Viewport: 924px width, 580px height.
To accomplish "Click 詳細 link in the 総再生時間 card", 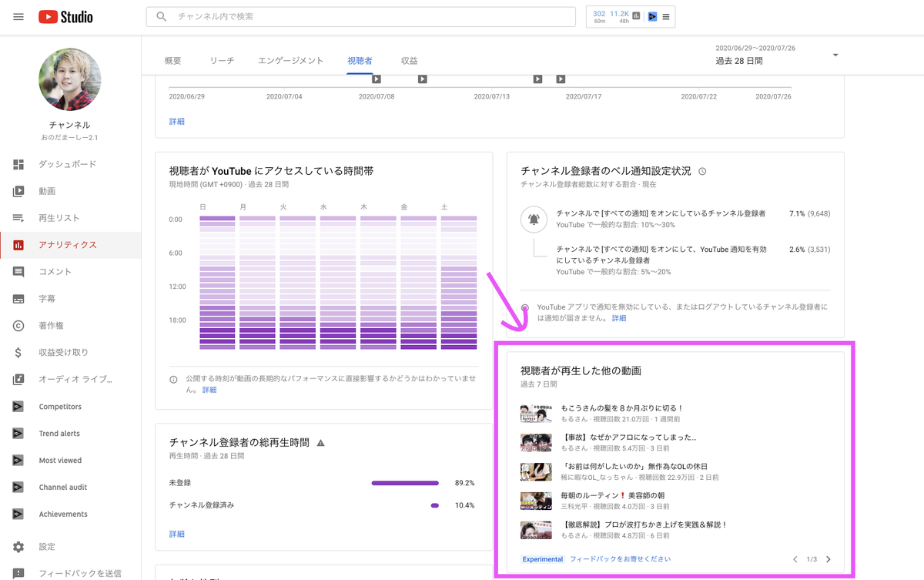I will coord(177,533).
